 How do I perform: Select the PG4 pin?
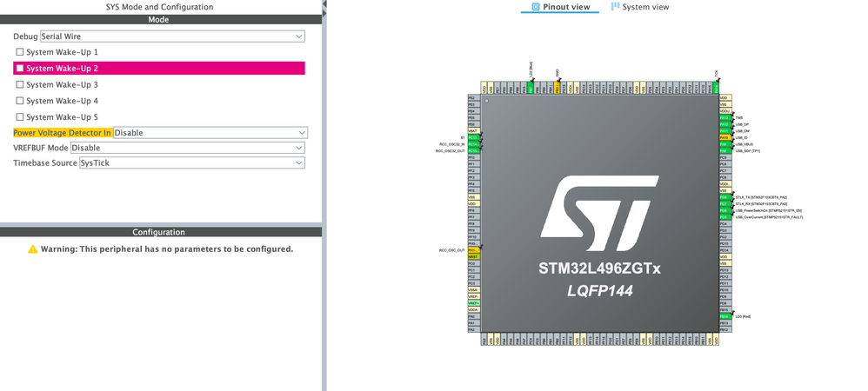coord(725,223)
